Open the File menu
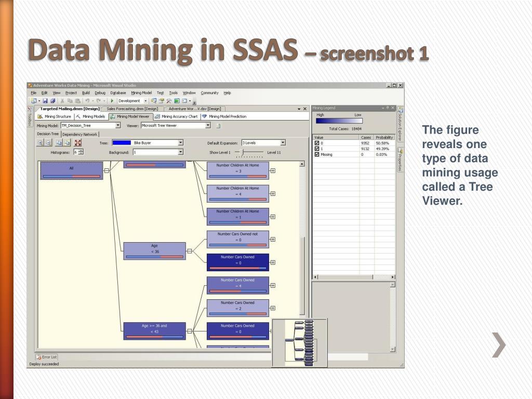 [34, 92]
